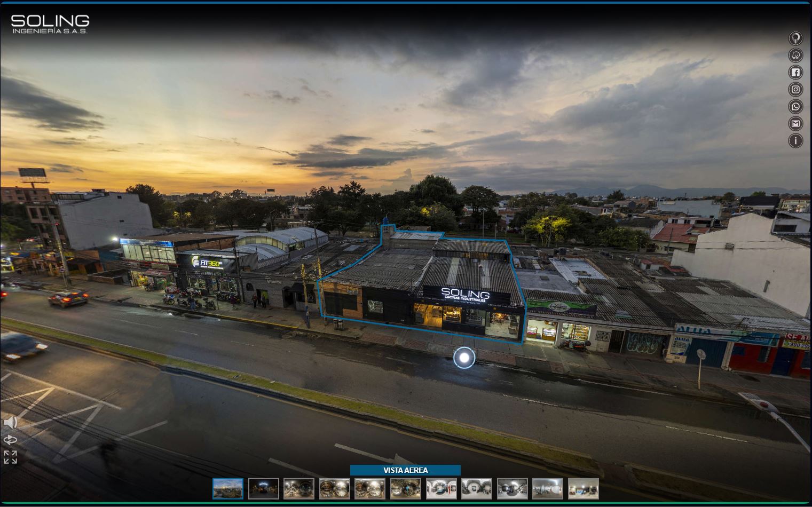The image size is (812, 507).
Task: Open the eighth panorama thumbnail
Action: pyautogui.click(x=477, y=488)
